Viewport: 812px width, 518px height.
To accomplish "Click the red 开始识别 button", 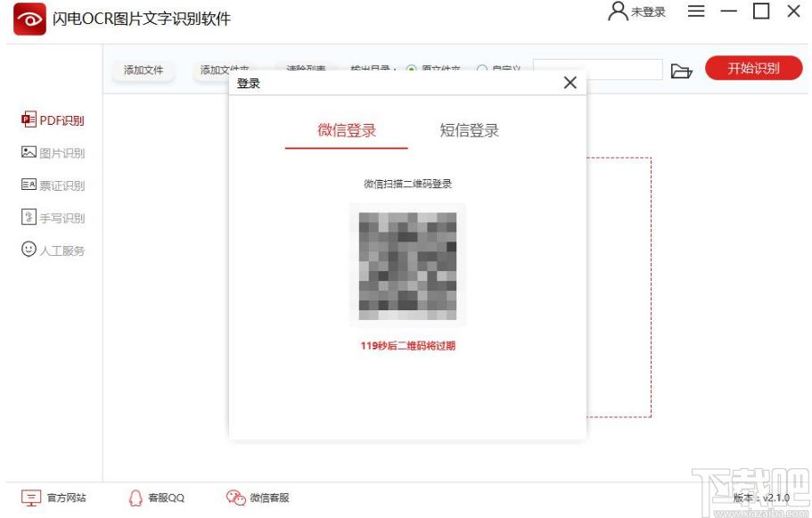I will 753,68.
